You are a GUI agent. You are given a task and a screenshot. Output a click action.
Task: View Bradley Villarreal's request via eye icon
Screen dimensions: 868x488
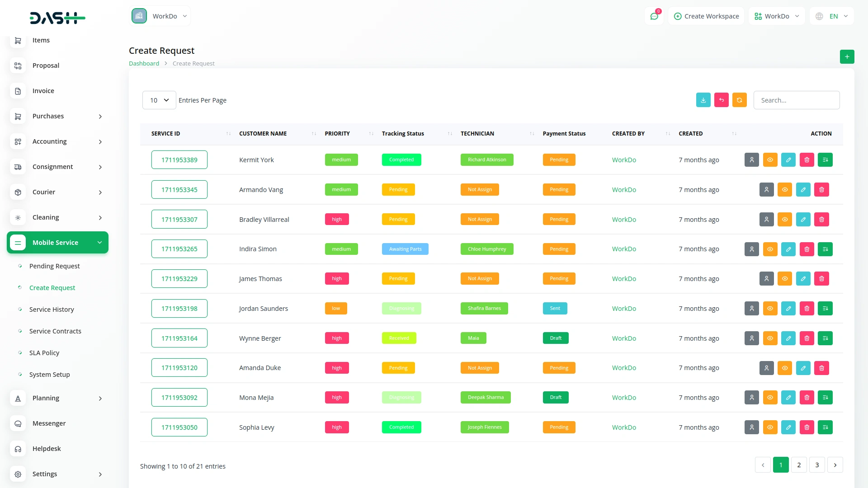click(x=785, y=220)
